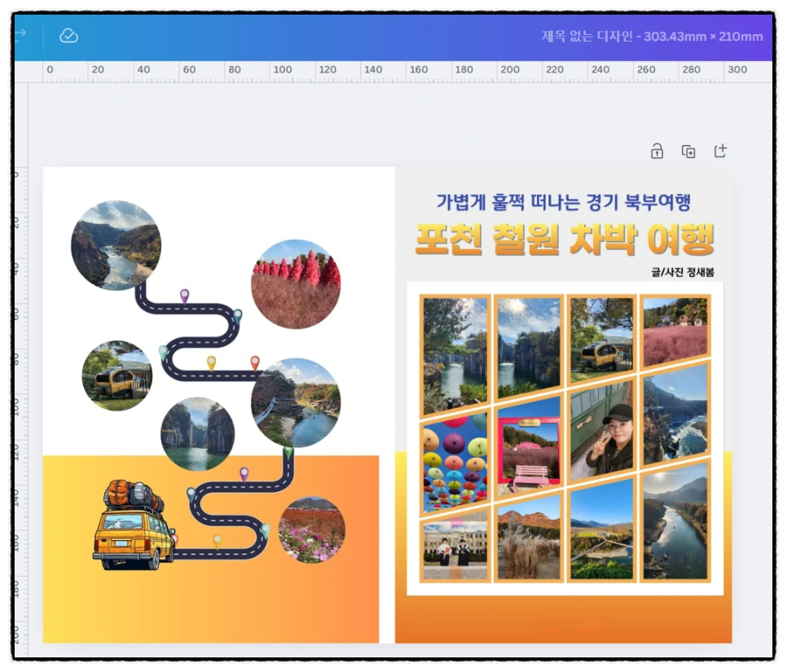Click the redo arrow icon
Viewport: 787px width, 672px height.
click(20, 34)
